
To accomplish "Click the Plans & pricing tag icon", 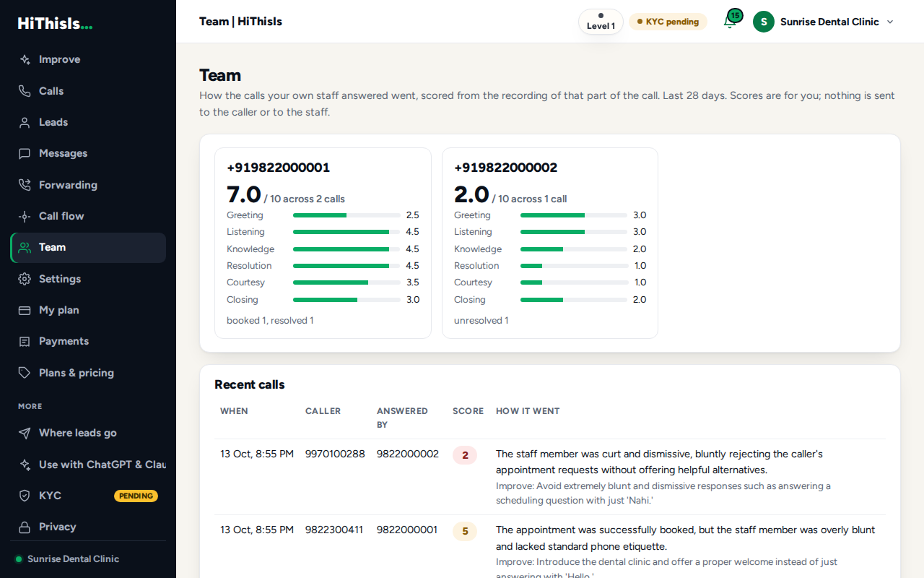I will click(x=25, y=373).
